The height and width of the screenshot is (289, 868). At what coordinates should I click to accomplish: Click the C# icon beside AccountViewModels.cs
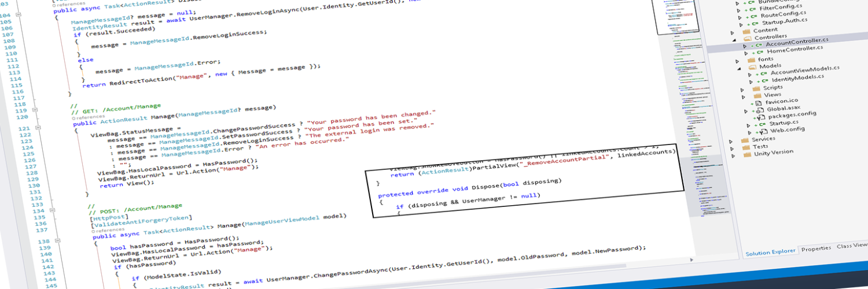[763, 73]
